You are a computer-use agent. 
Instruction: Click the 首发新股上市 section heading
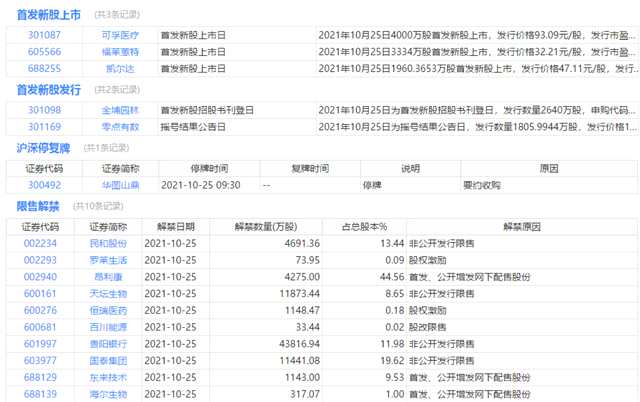click(49, 15)
